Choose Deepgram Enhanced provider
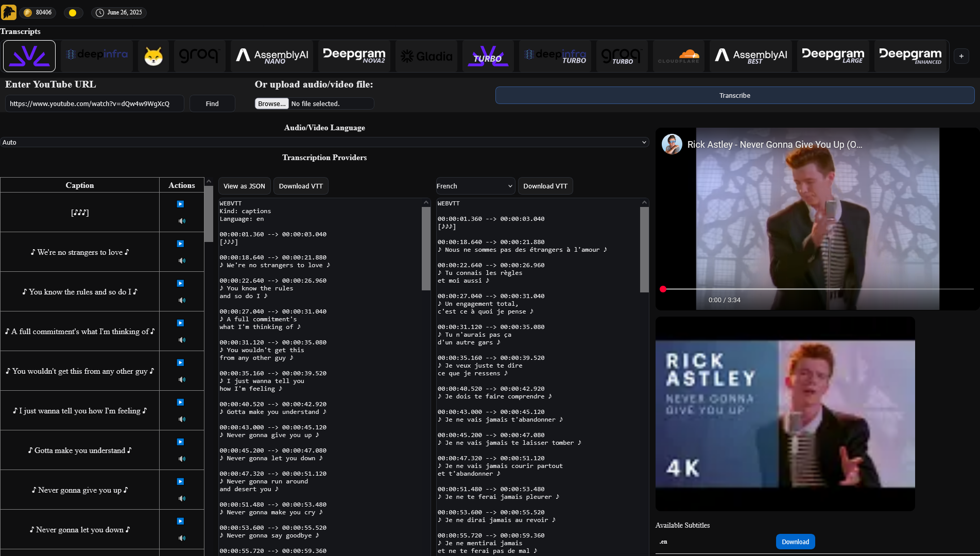 pyautogui.click(x=910, y=56)
